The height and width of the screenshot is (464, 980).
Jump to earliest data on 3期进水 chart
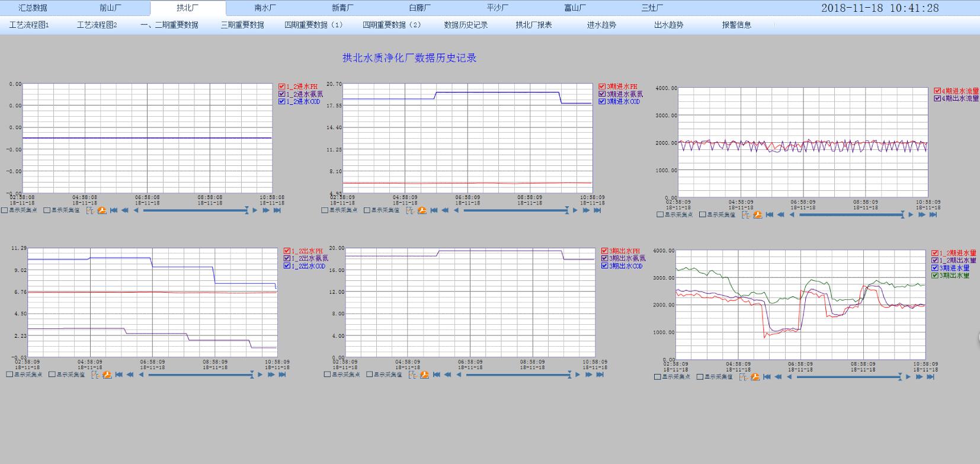pos(434,210)
